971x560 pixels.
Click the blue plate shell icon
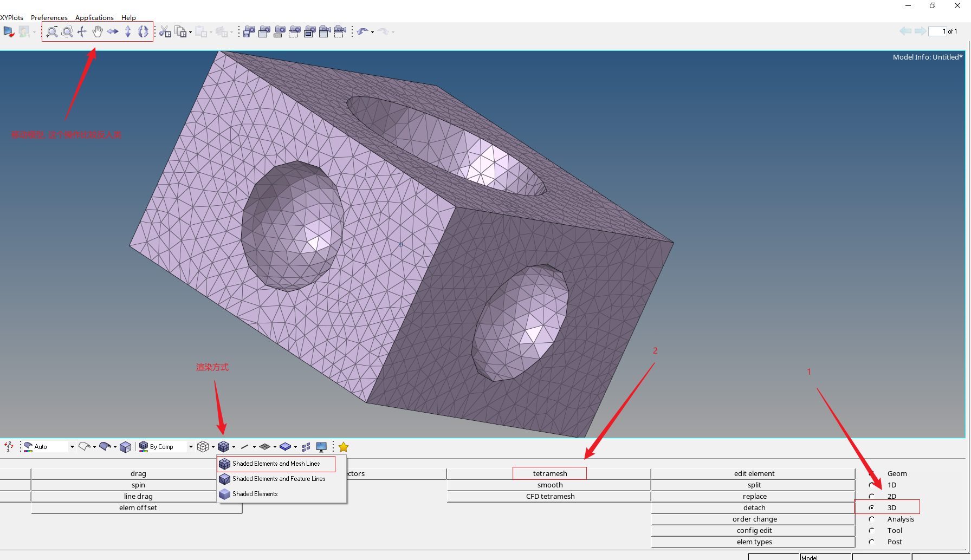(286, 447)
